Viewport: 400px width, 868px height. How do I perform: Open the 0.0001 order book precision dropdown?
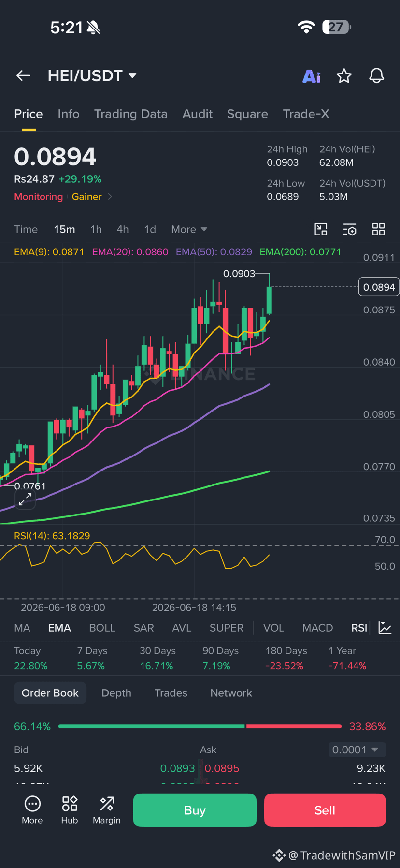(357, 750)
